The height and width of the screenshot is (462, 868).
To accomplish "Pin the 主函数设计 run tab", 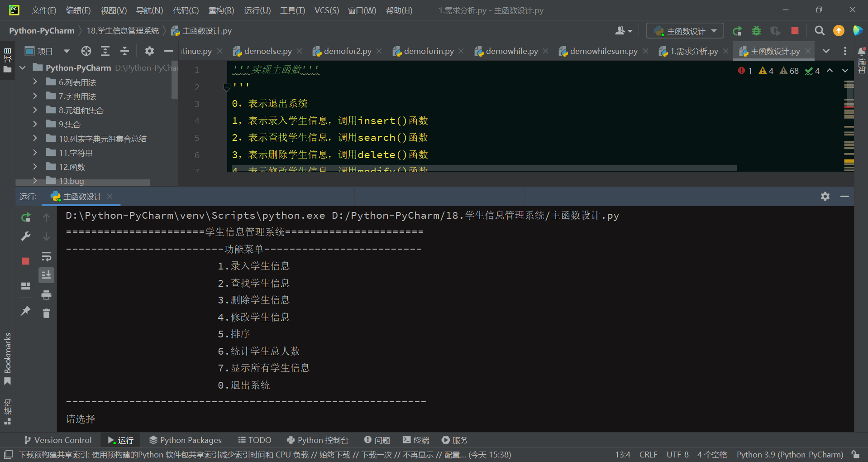I will [25, 311].
